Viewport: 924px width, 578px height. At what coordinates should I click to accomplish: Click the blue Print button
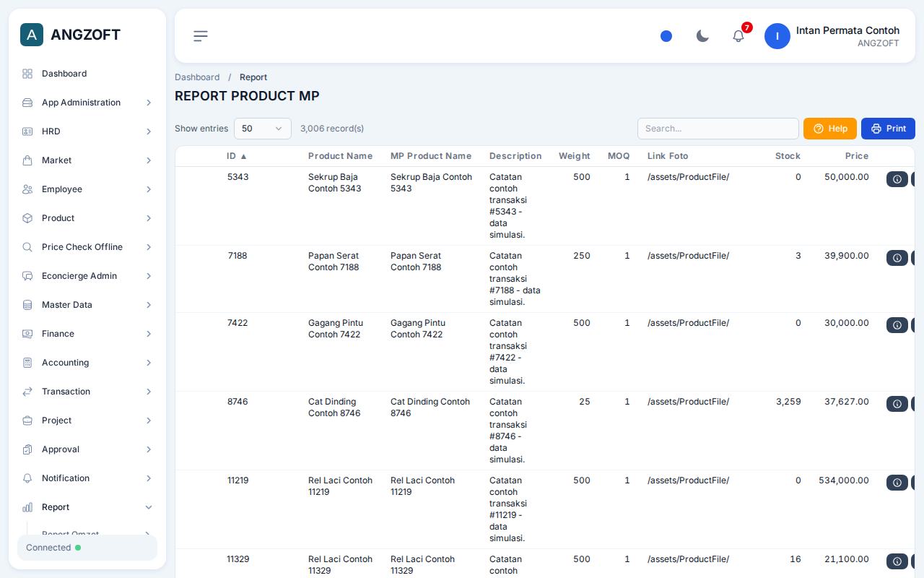888,129
